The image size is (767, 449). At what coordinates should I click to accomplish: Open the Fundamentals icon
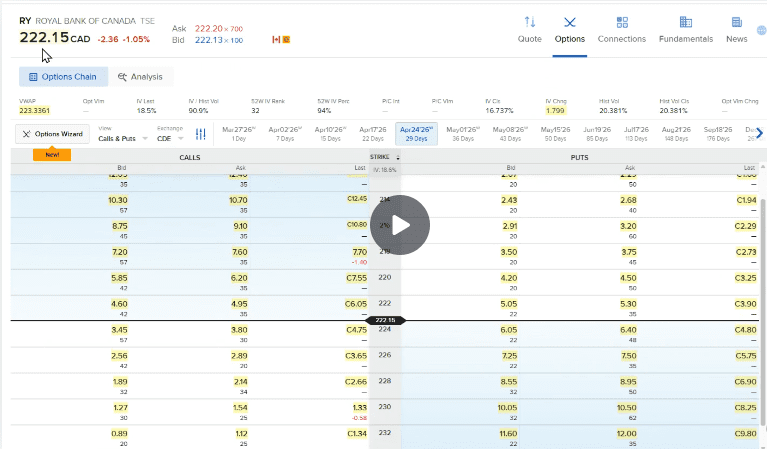(685, 22)
